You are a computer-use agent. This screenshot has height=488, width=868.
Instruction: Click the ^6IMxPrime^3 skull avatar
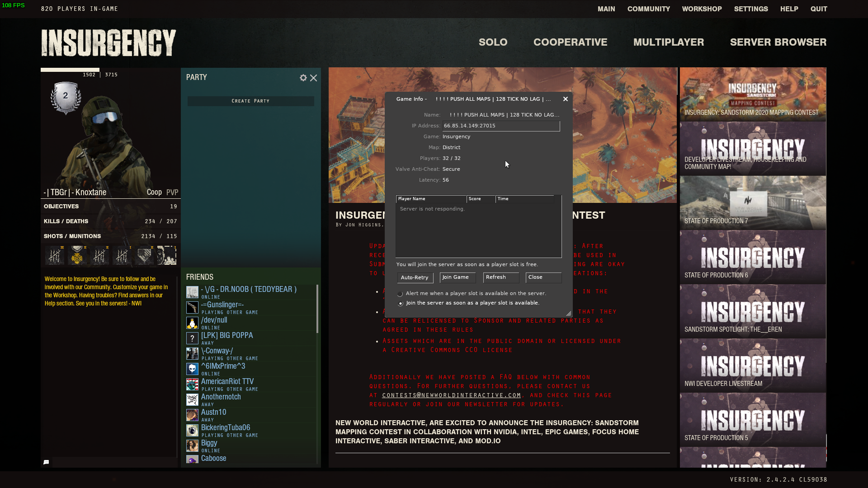coord(192,369)
